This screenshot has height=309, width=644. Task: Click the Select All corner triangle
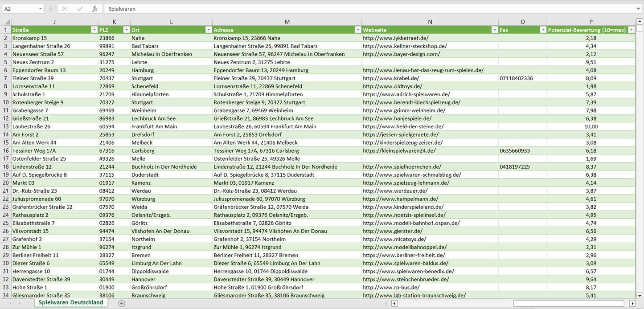click(6, 22)
